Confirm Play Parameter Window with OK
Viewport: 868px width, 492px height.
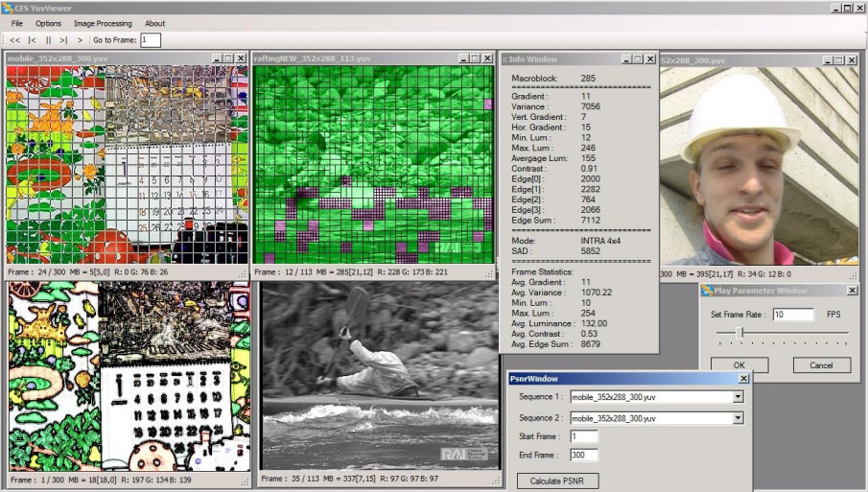[x=739, y=365]
